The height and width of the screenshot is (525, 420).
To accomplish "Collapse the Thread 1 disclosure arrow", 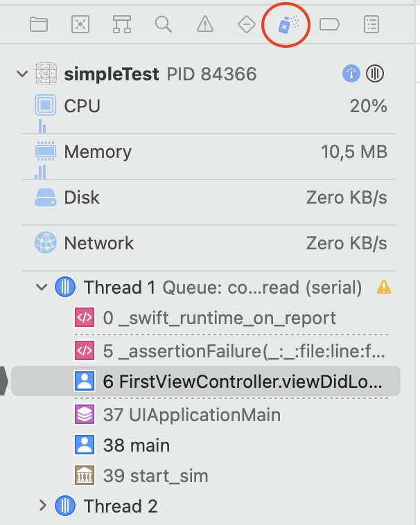I will [x=42, y=287].
